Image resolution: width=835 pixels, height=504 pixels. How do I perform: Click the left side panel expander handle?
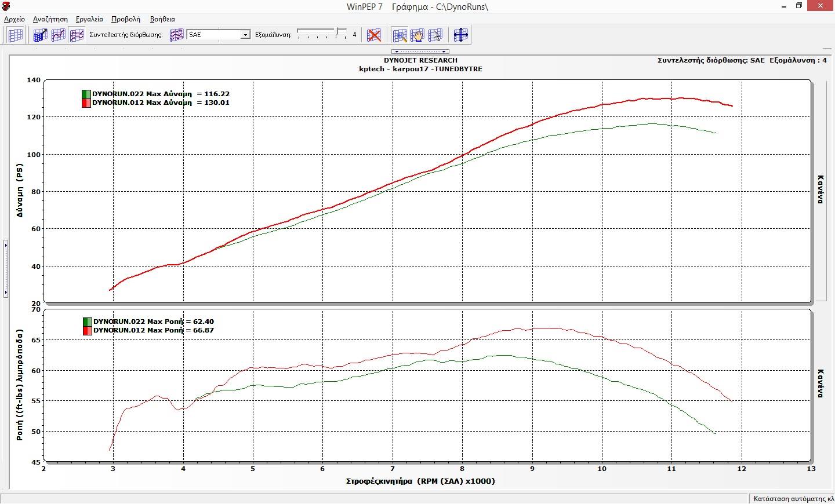point(6,268)
